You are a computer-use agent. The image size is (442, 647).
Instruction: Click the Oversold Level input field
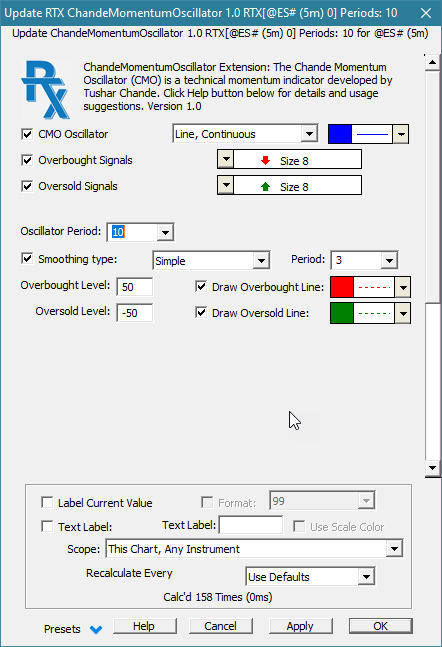click(135, 313)
